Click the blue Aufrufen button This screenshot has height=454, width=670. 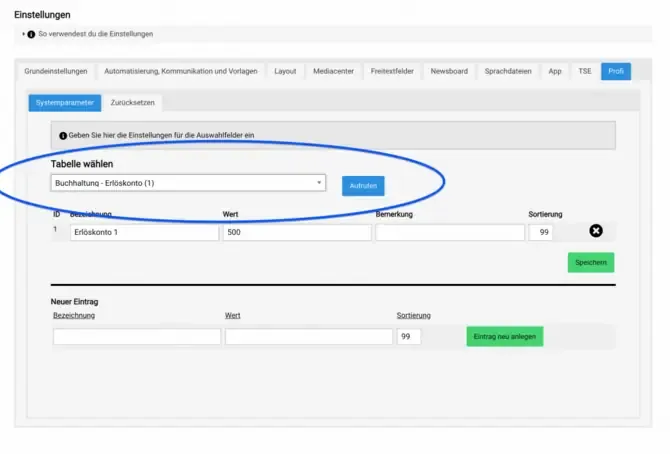[x=363, y=186]
